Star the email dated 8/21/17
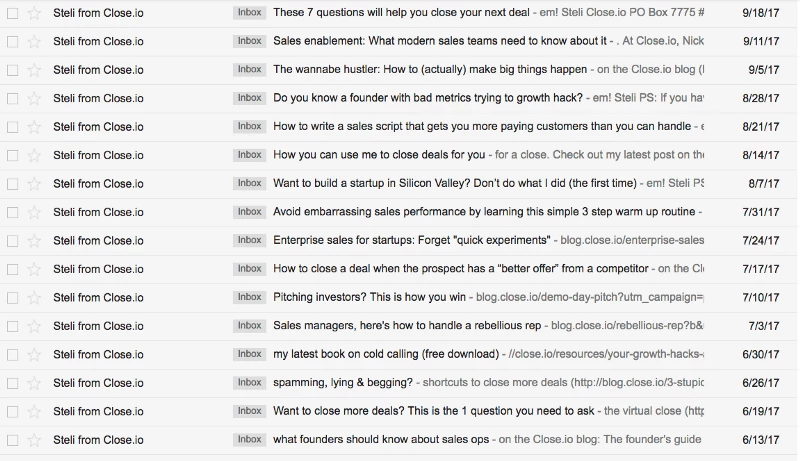This screenshot has width=800, height=461. (35, 127)
